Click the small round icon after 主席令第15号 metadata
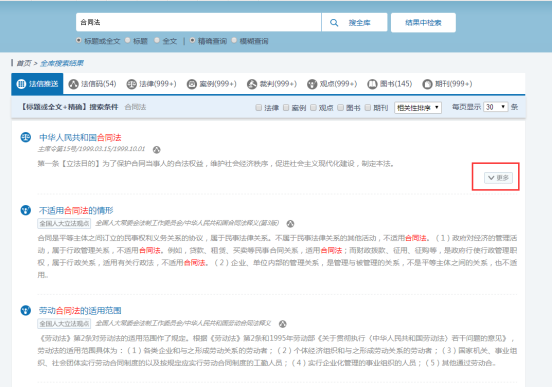This screenshot has width=552, height=388. coord(157,150)
